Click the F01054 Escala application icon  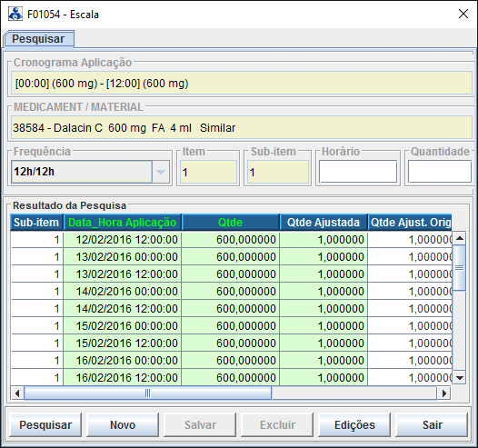click(x=15, y=14)
